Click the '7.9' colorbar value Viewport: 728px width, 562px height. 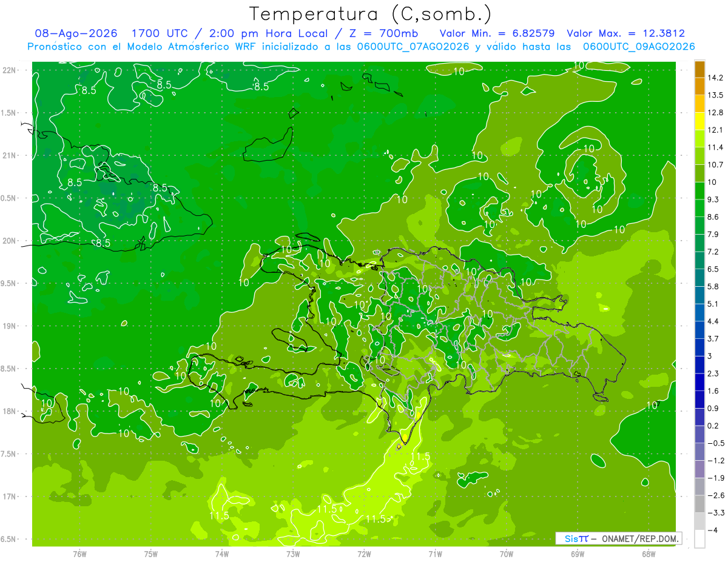[x=715, y=234]
